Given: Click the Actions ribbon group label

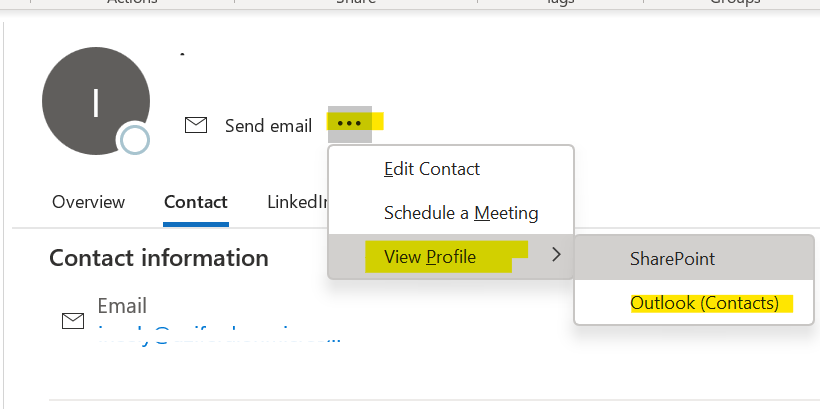Looking at the screenshot, I should (x=133, y=3).
